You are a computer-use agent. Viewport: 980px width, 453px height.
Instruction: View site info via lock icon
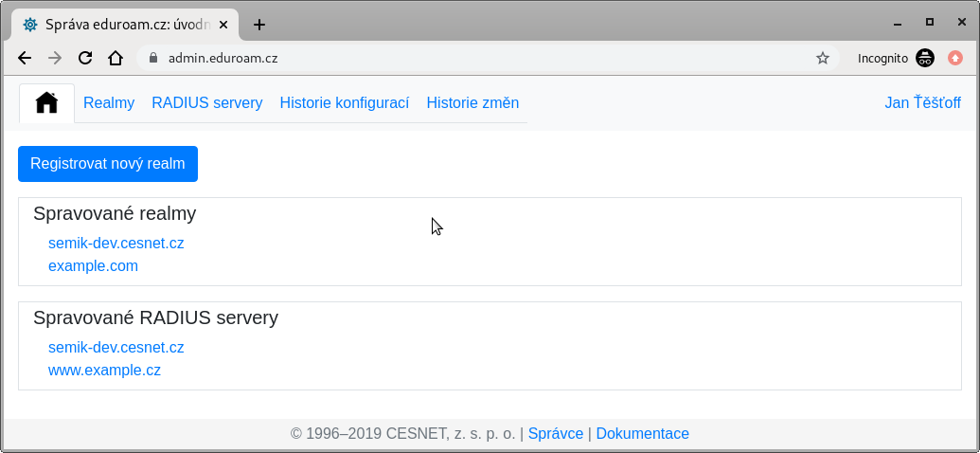[153, 58]
